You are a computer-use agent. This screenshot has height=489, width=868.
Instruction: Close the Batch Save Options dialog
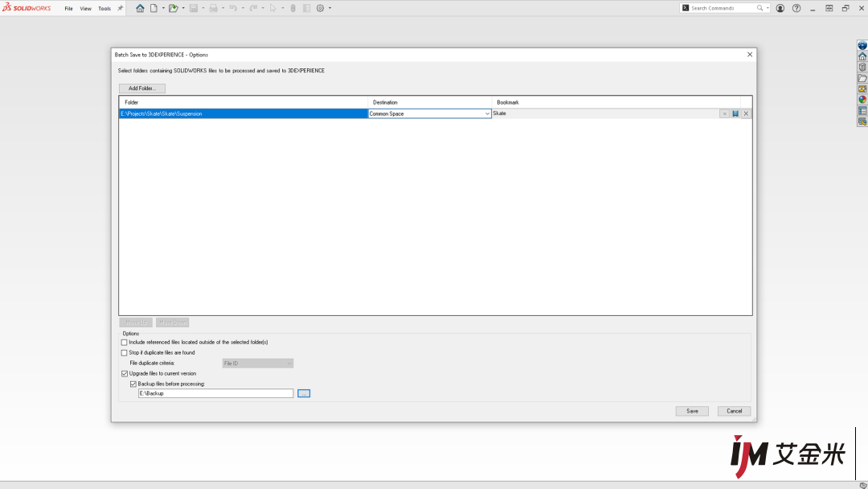750,54
